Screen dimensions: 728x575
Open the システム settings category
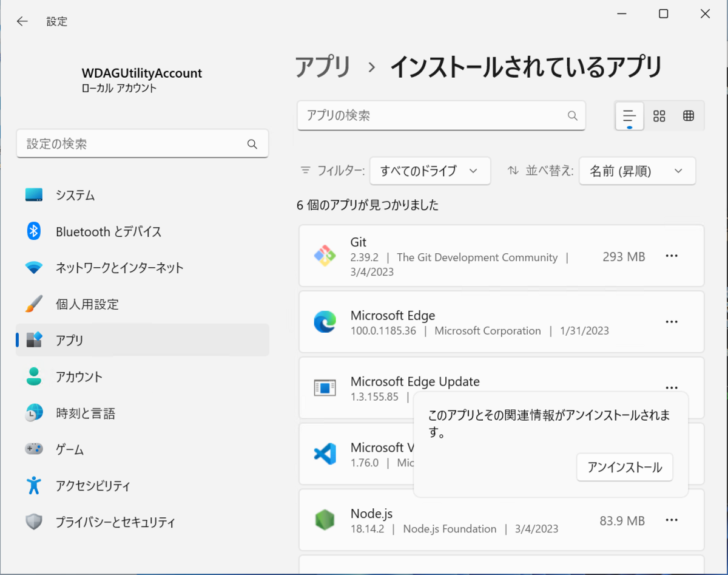tap(143, 195)
